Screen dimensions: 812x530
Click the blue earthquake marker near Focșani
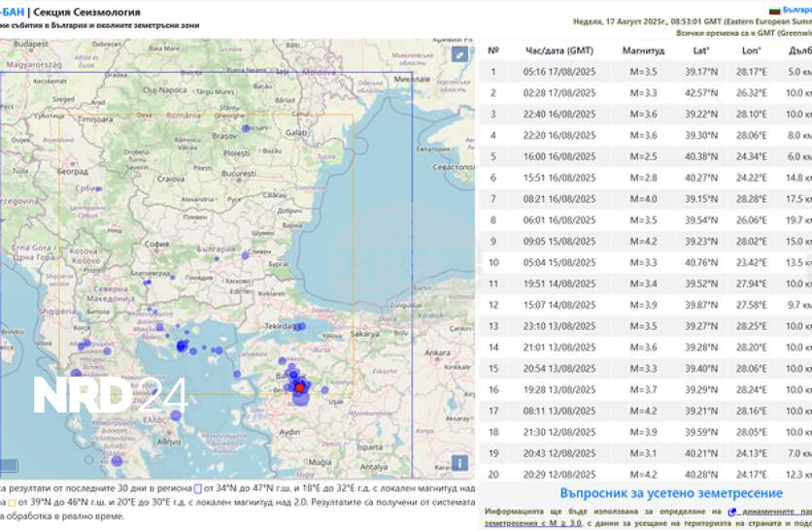247,128
